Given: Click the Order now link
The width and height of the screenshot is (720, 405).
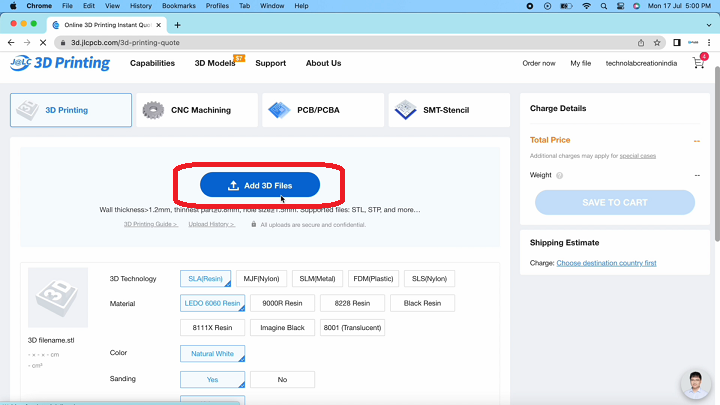Looking at the screenshot, I should 539,63.
